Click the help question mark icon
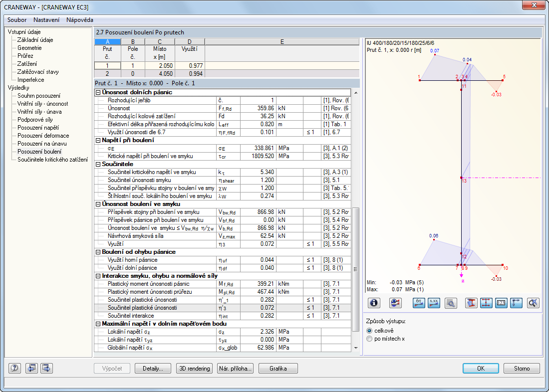Screen dimensions: 549x392 (15, 369)
